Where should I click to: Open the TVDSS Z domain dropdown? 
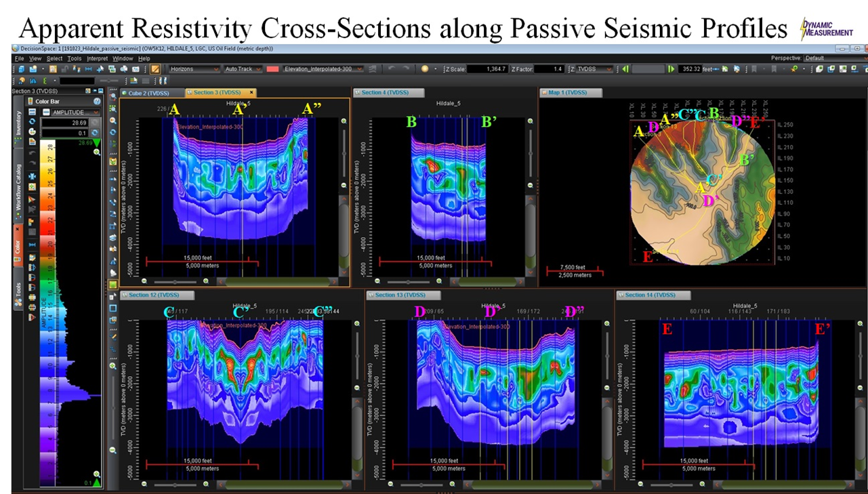[594, 69]
